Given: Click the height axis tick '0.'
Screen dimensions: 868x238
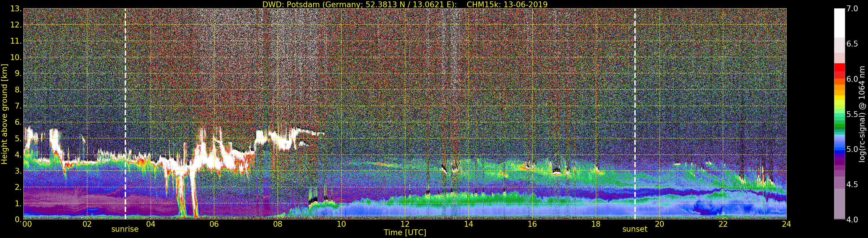Looking at the screenshot, I should pyautogui.click(x=18, y=220).
